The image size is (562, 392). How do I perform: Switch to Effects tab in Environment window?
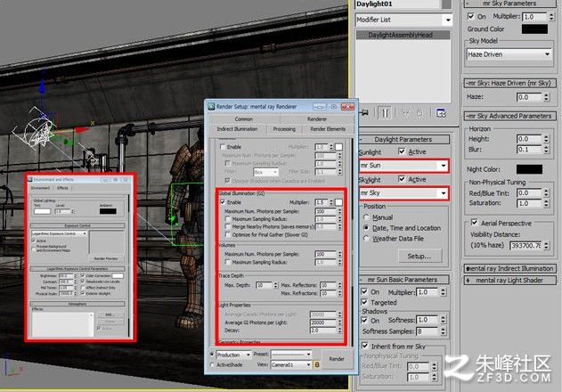coord(62,188)
